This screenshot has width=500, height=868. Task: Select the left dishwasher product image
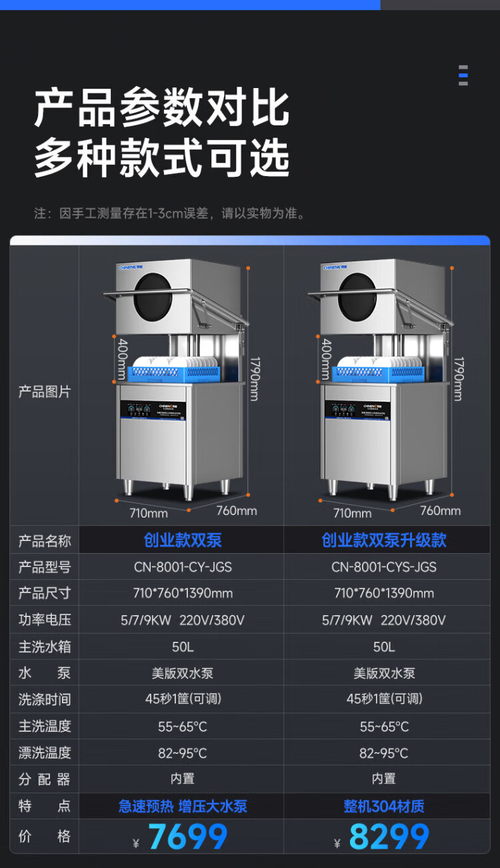point(179,384)
